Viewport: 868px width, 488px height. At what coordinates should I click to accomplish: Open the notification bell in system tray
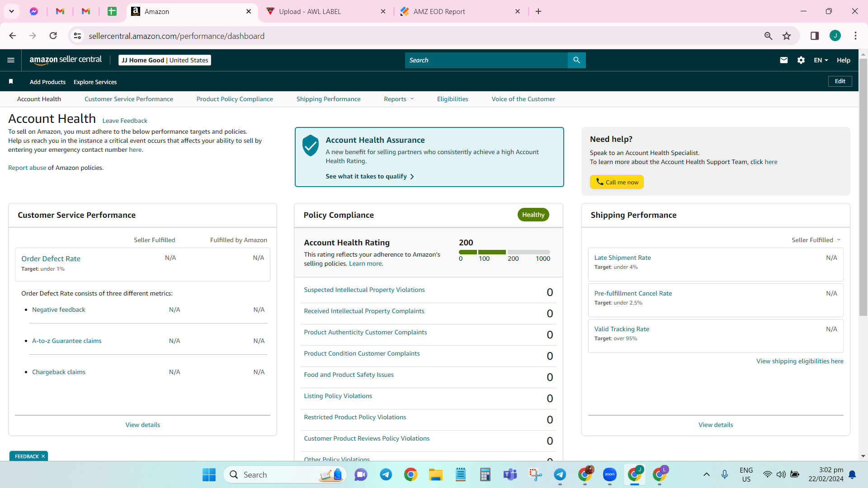(852, 474)
